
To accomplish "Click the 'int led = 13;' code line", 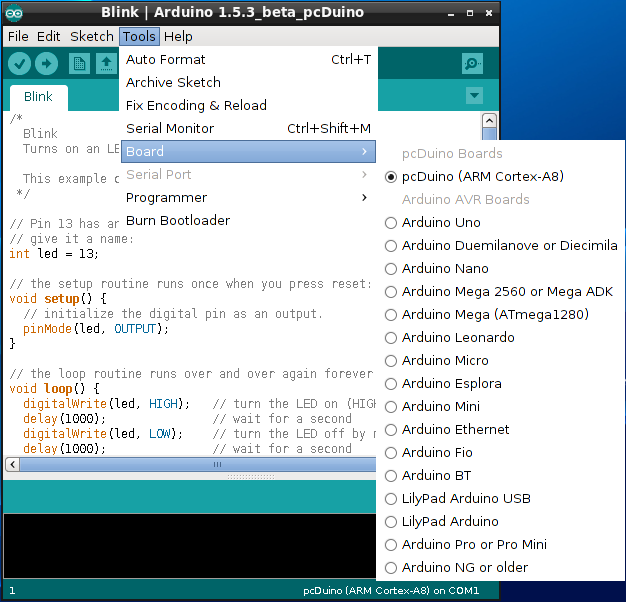I will (54, 254).
